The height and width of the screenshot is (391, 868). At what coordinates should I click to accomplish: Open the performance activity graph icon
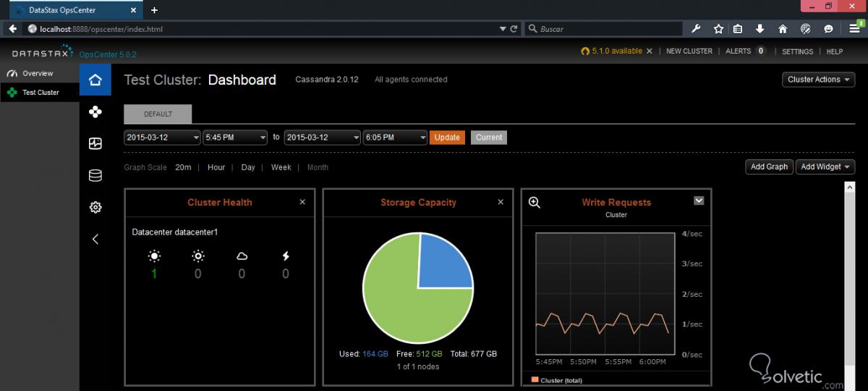tap(95, 143)
